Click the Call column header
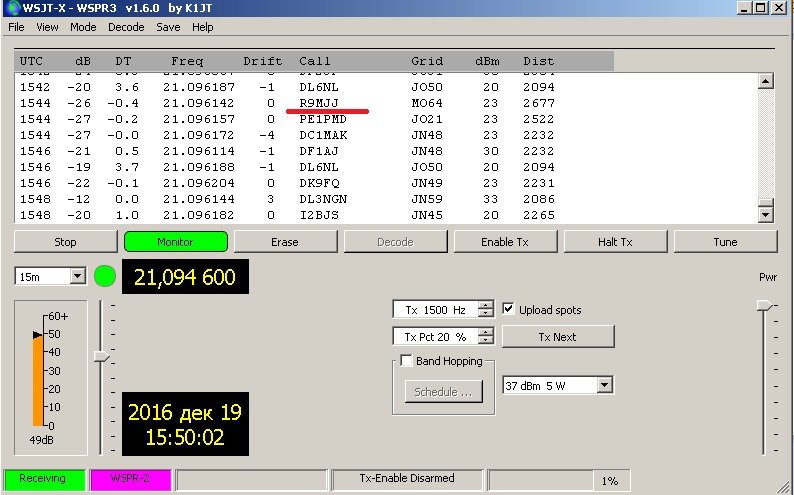 point(314,61)
